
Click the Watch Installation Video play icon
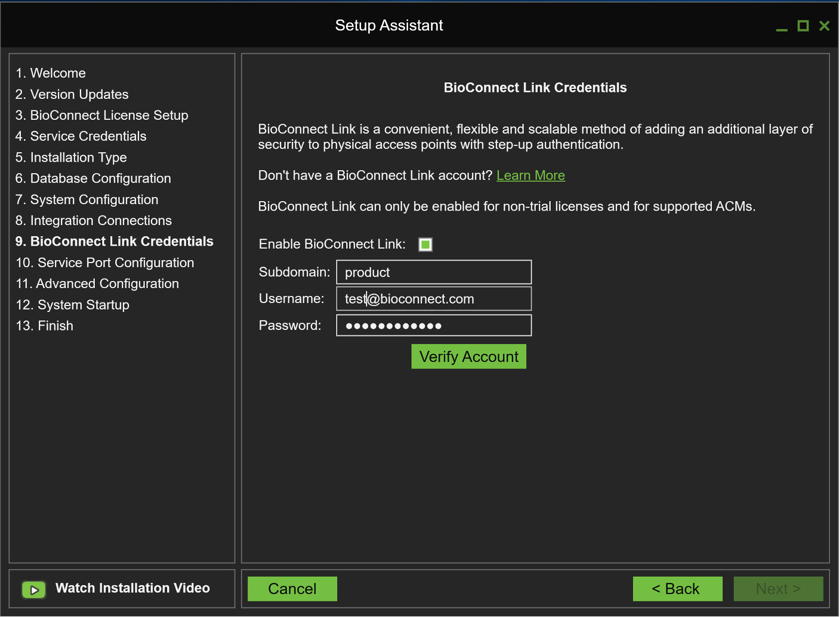click(33, 589)
